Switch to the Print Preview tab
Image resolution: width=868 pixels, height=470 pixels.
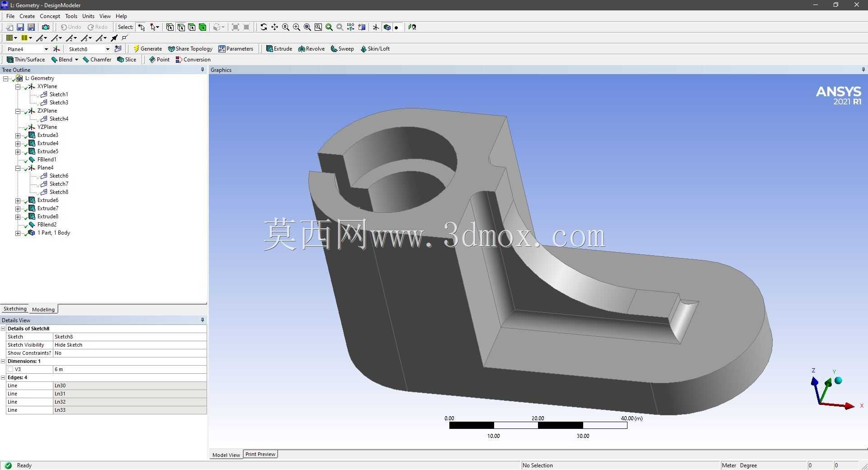coord(260,454)
